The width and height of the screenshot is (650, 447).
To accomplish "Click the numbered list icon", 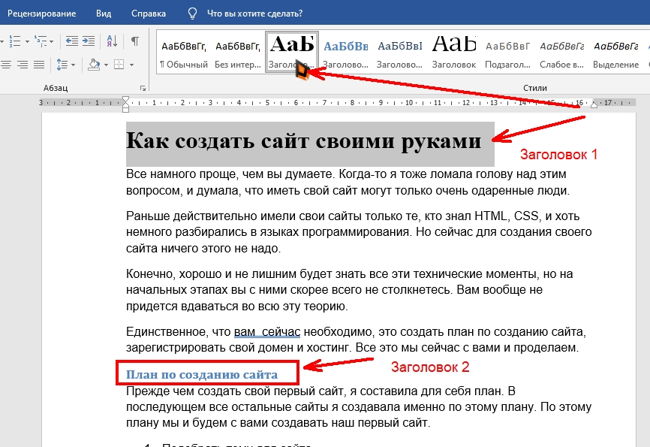I will (15, 41).
